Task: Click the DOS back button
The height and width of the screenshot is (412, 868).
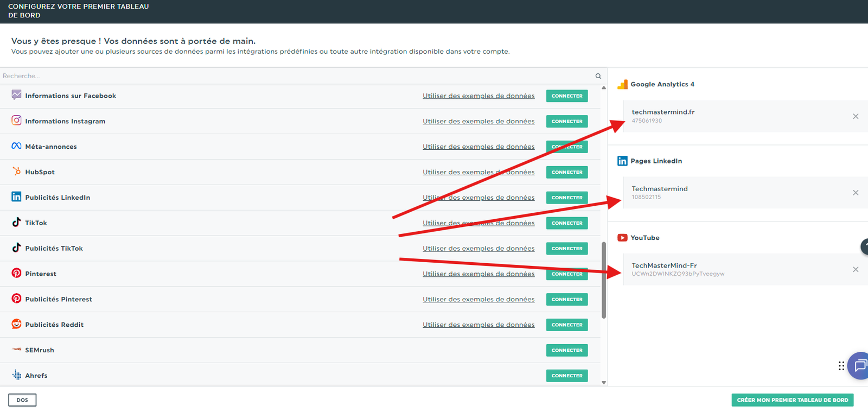Action: 22,400
